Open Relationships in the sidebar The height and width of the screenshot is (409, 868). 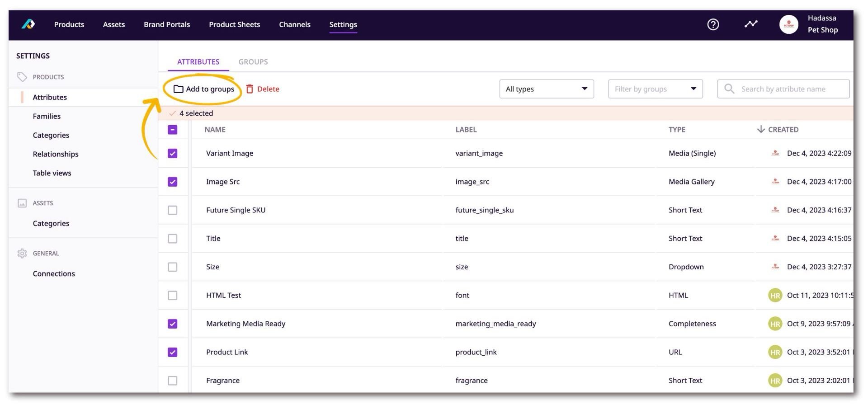pyautogui.click(x=56, y=154)
